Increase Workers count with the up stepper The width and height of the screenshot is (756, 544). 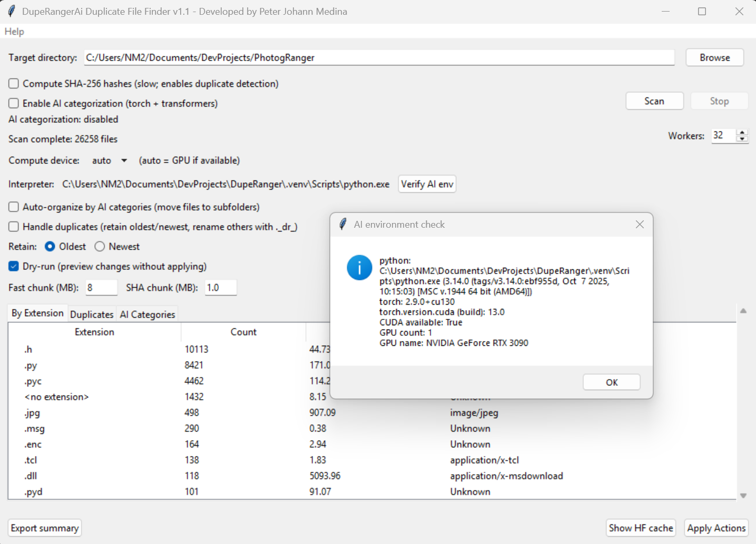743,132
